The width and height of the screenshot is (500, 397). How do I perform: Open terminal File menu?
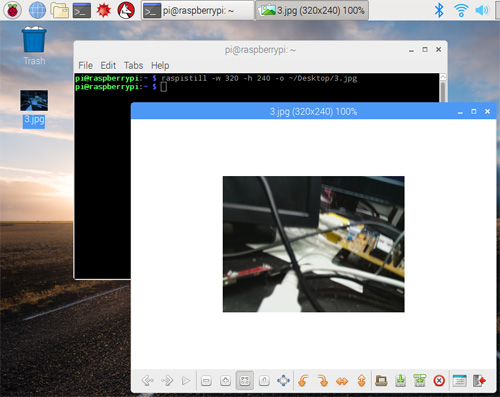coord(86,65)
